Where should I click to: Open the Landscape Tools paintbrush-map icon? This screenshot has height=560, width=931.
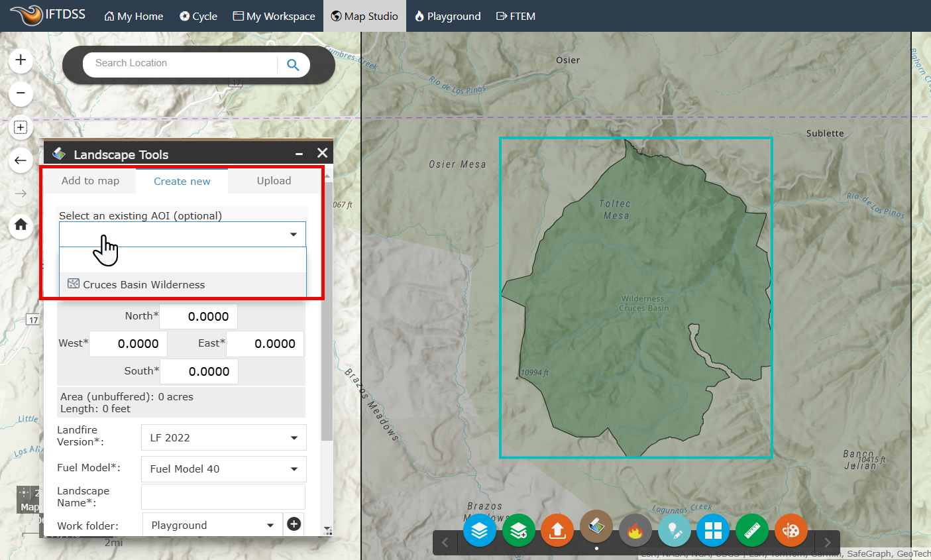(x=596, y=530)
